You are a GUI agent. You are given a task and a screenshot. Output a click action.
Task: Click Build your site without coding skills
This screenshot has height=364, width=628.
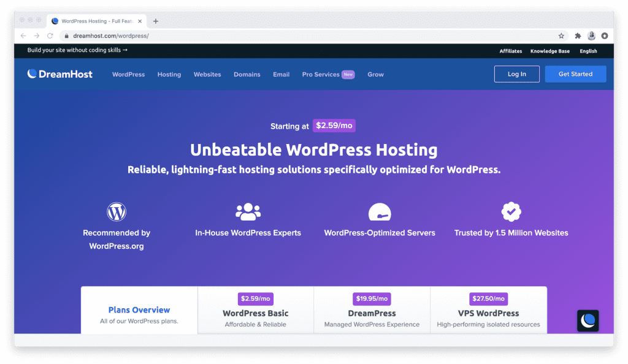(x=77, y=50)
